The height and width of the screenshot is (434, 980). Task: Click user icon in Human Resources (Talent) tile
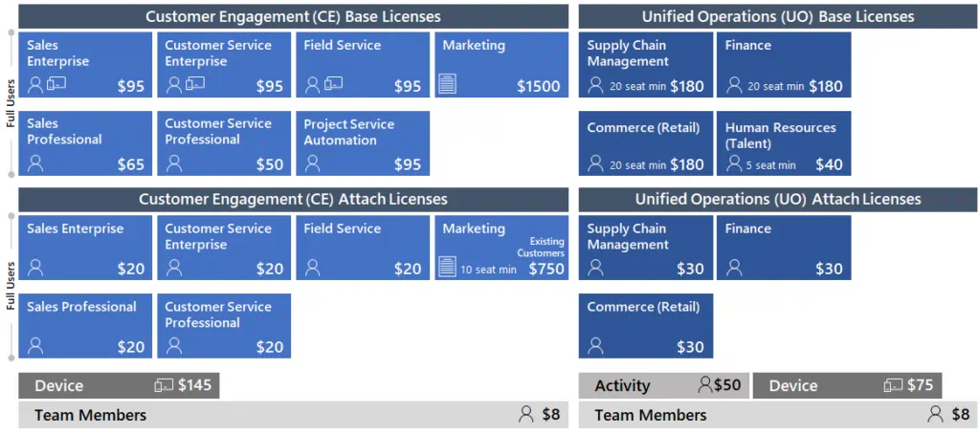pyautogui.click(x=734, y=163)
